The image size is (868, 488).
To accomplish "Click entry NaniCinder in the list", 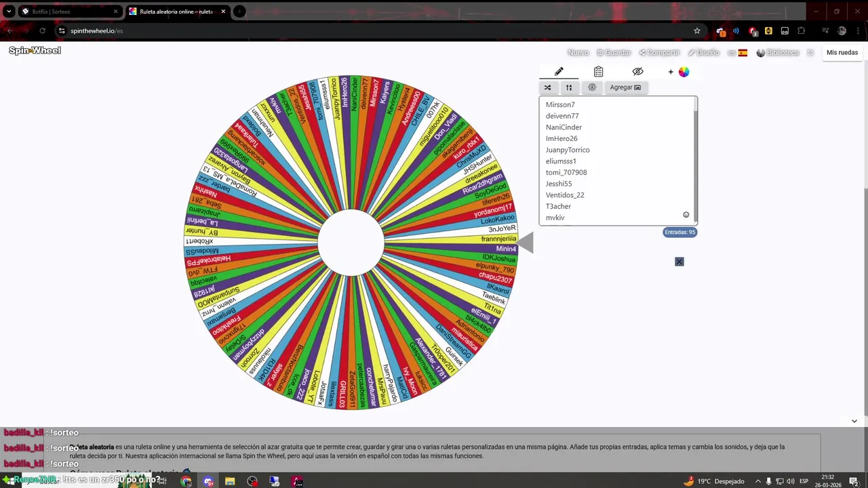I will pyautogui.click(x=564, y=127).
